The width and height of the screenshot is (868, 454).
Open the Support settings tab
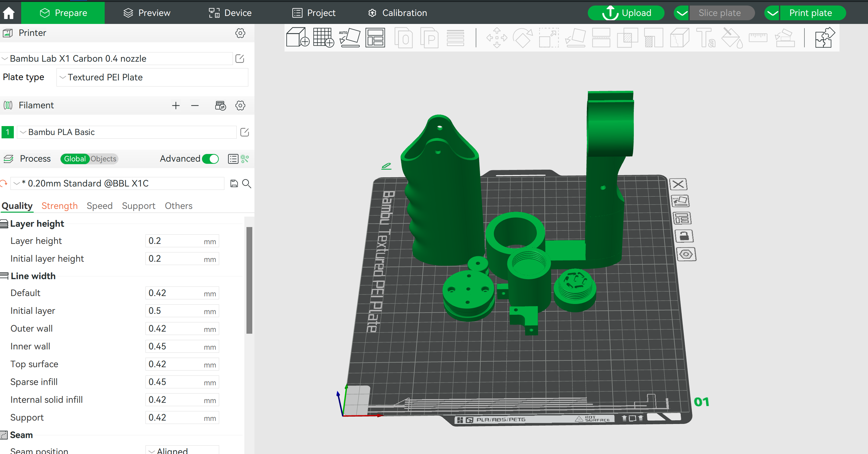pos(138,206)
